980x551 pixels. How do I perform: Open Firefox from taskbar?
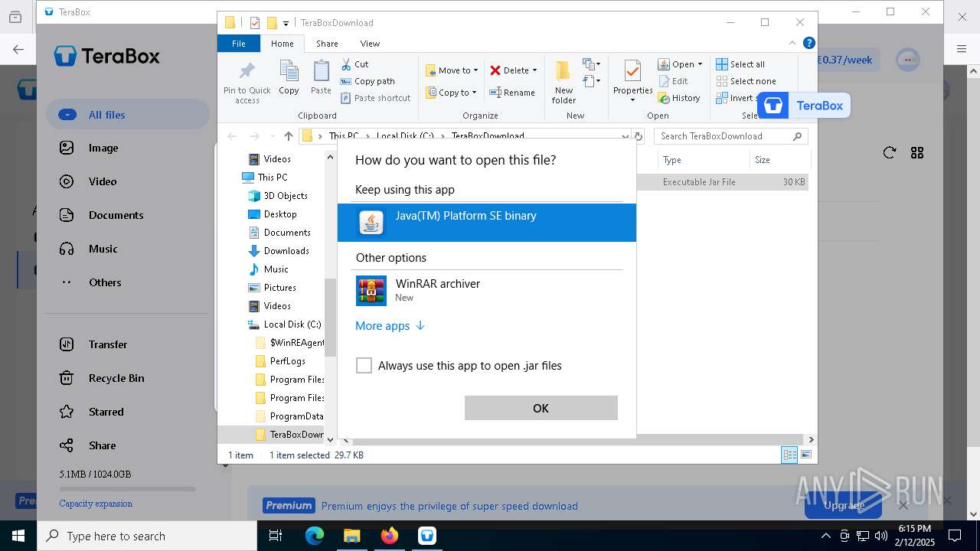[x=390, y=536]
